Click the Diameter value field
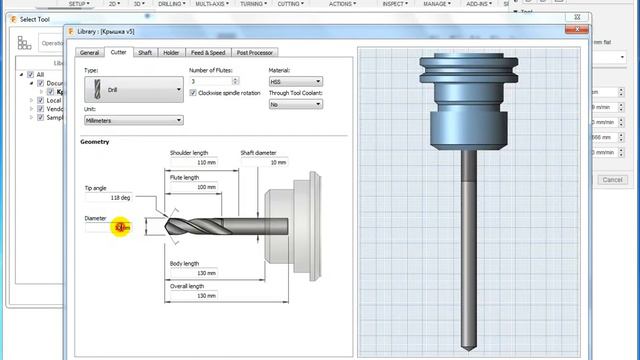640x360 pixels. tap(108, 228)
